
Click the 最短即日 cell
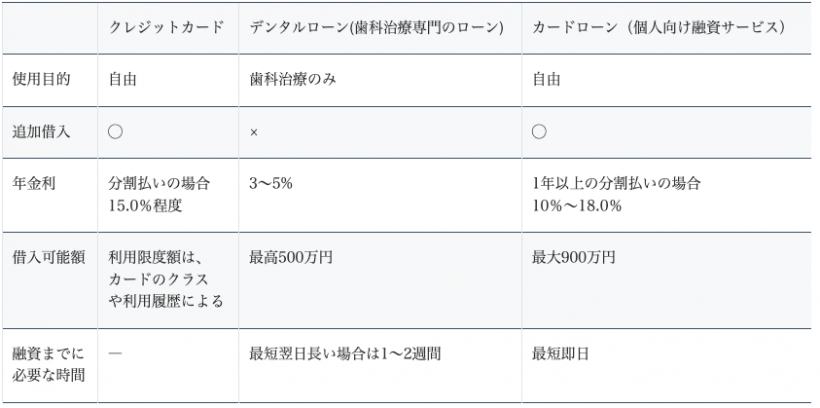[x=555, y=355]
